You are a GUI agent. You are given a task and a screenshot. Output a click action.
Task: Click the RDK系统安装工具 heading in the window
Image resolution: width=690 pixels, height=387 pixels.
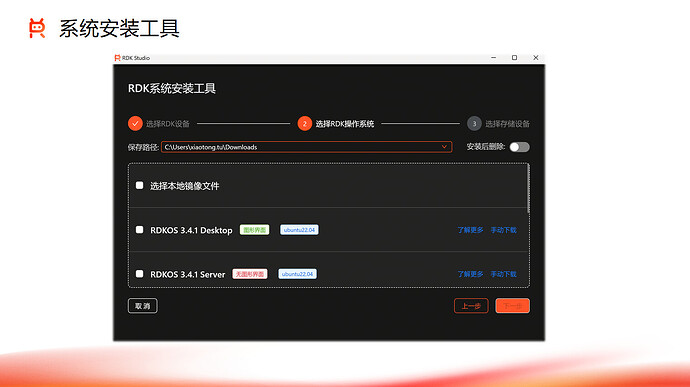[x=172, y=88]
